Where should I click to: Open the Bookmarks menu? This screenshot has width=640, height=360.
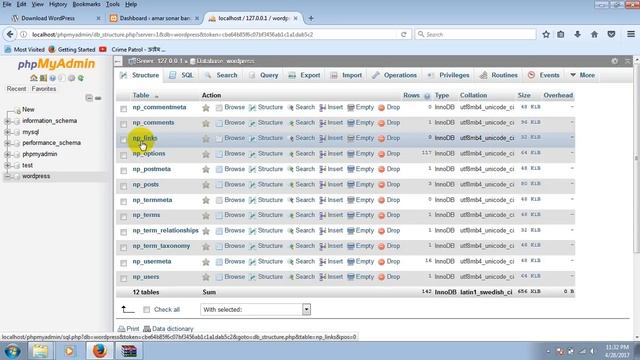[86, 4]
